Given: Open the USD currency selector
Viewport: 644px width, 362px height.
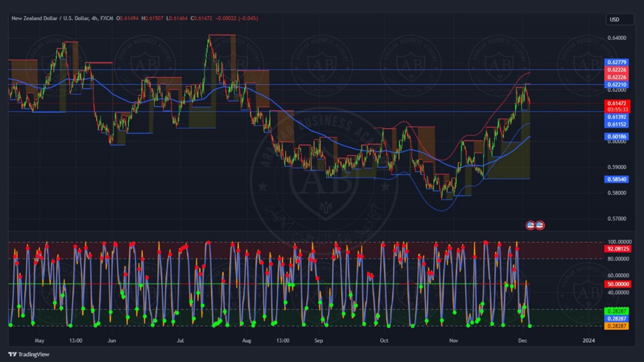Looking at the screenshot, I should (x=619, y=19).
